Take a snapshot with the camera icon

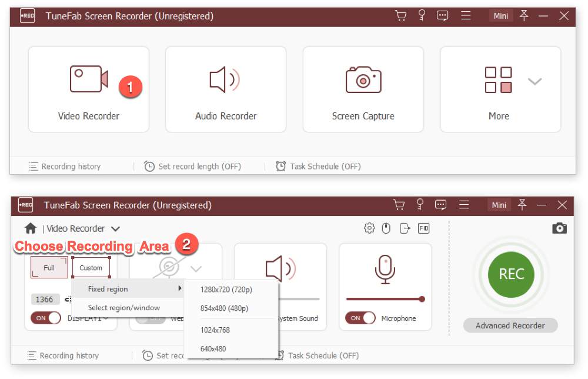[x=559, y=228]
